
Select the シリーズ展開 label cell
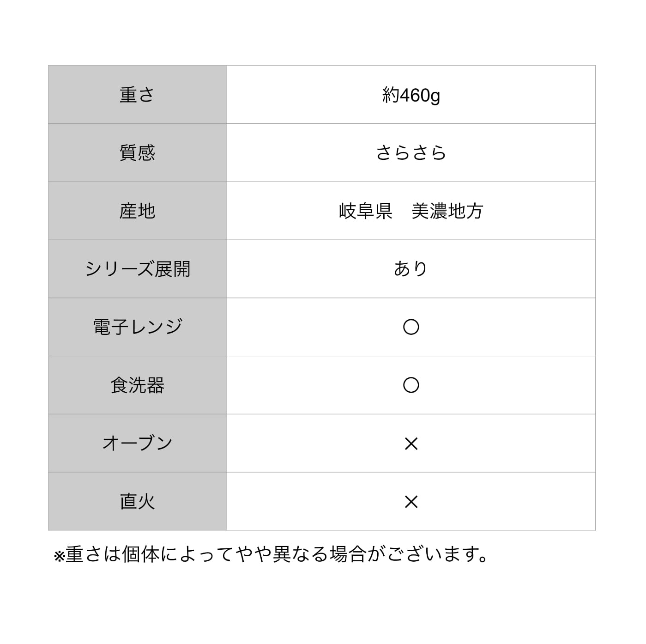(137, 269)
